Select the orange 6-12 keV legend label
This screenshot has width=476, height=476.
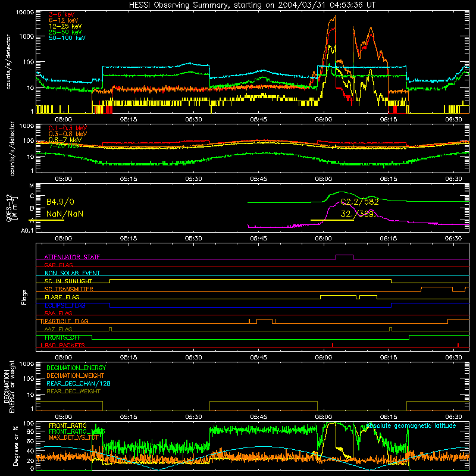pyautogui.click(x=64, y=20)
